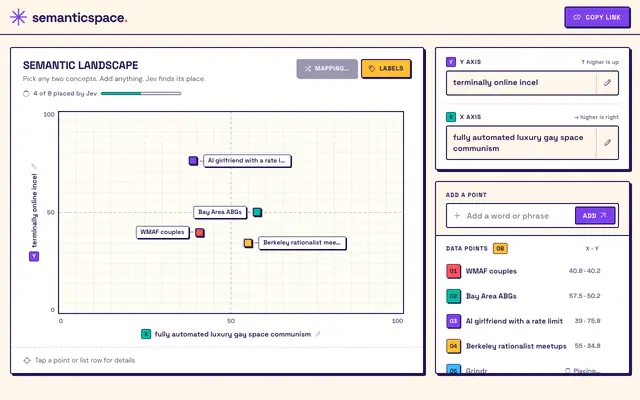Click the 04 badge for Berkeley rationalist meetups
This screenshot has height=400, width=640.
click(x=453, y=346)
